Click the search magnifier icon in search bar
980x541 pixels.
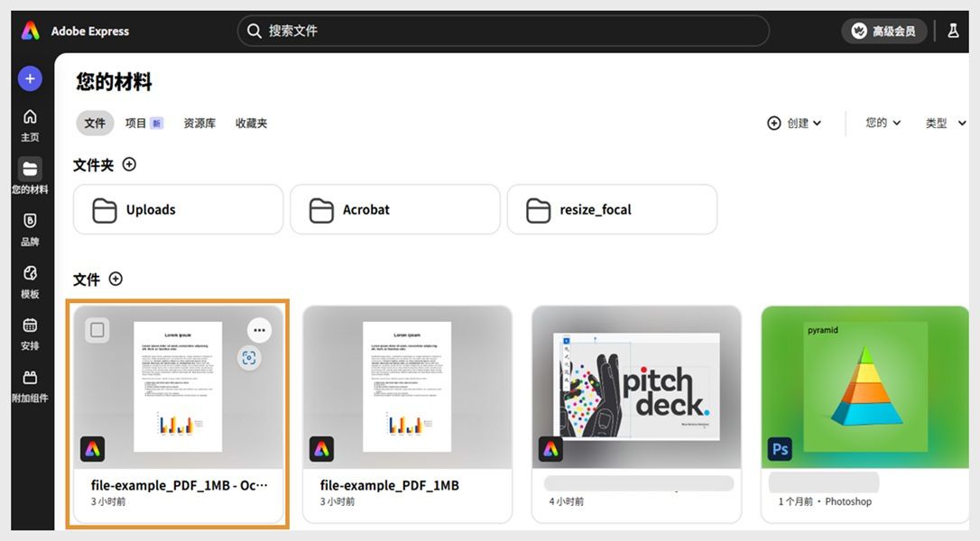(x=254, y=30)
